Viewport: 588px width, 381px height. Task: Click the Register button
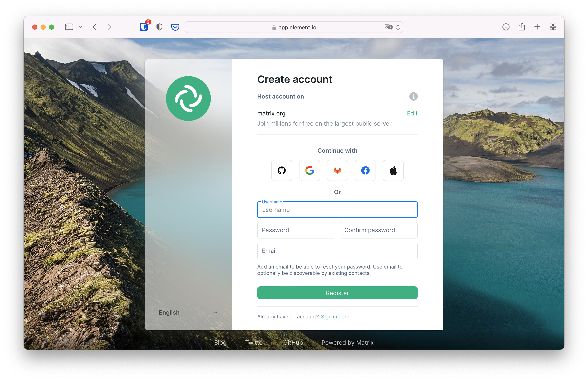[337, 293]
